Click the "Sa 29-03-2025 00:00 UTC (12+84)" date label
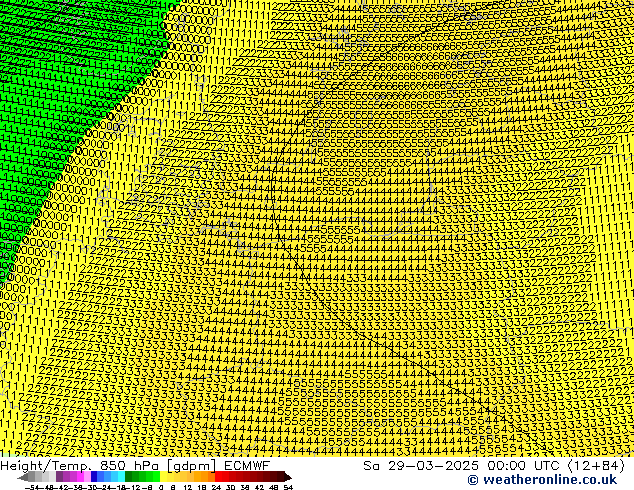 click(x=494, y=465)
